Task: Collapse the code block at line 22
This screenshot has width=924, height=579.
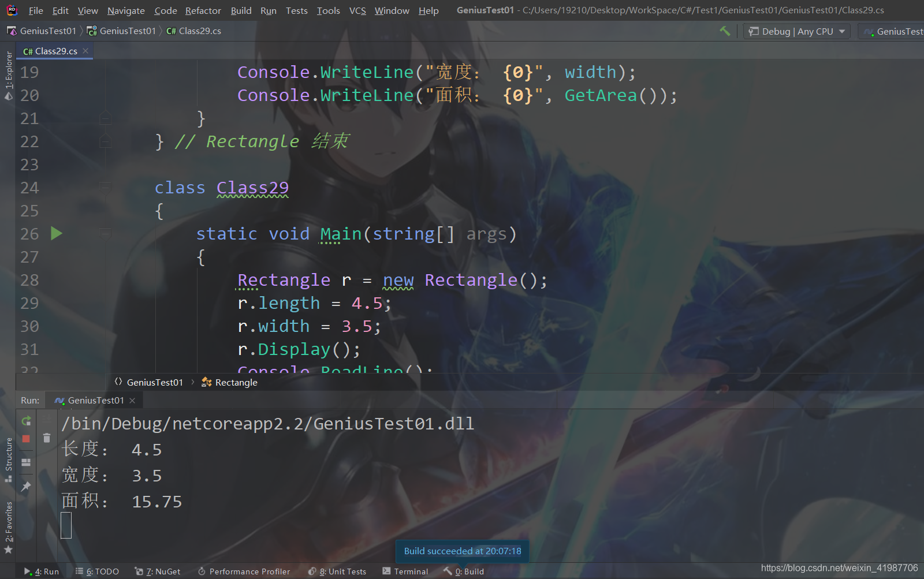Action: pos(105,141)
